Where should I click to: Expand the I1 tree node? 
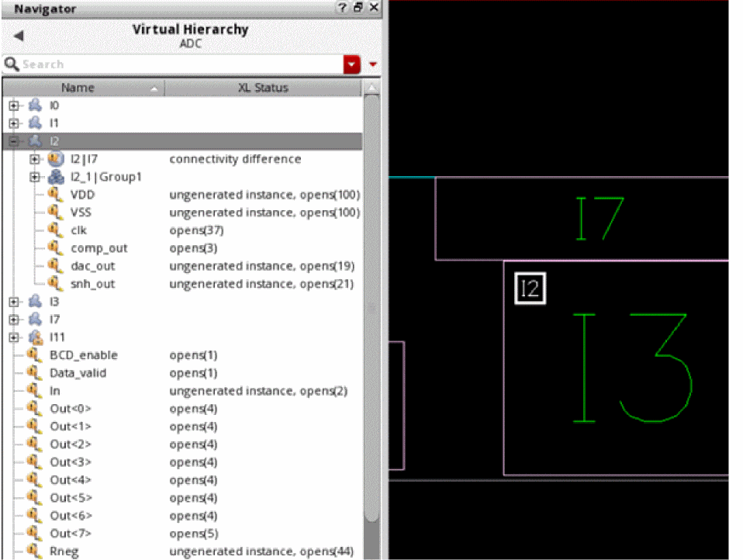(x=14, y=123)
